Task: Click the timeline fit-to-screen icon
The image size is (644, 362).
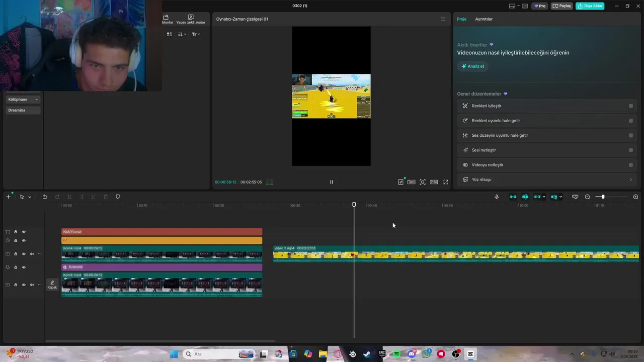Action: point(575,197)
